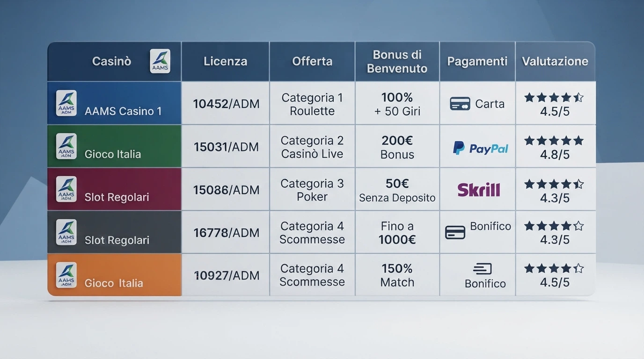
Task: Click the AAMS logo in the Casinò header
Action: (160, 61)
